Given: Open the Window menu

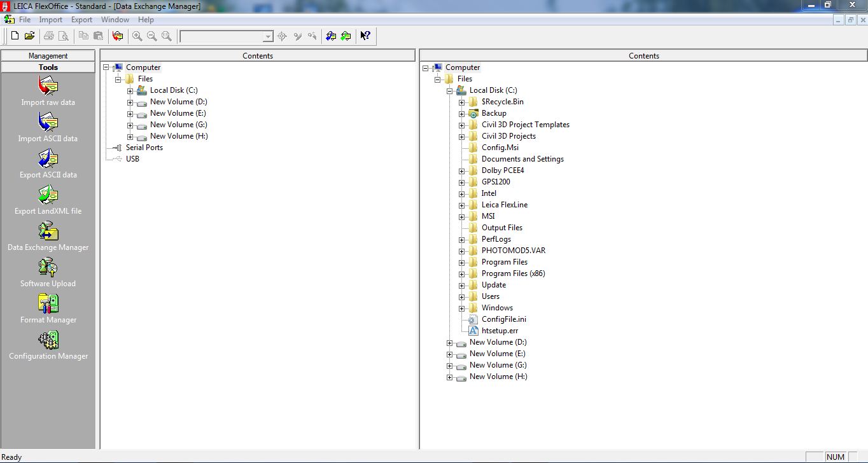Looking at the screenshot, I should [115, 20].
